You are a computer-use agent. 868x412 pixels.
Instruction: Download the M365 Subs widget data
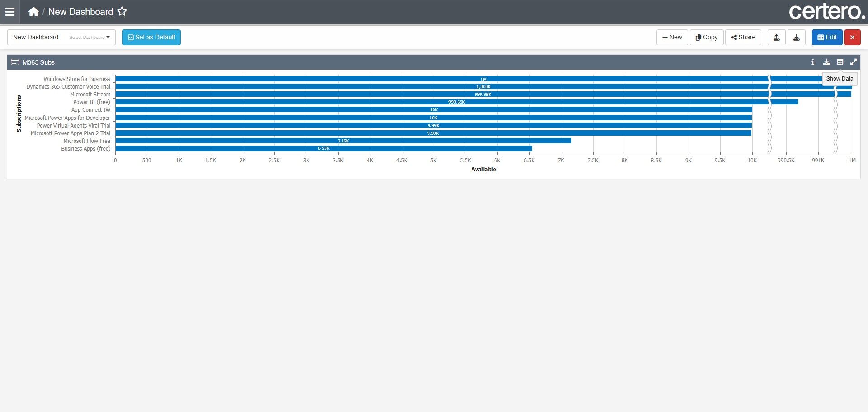(826, 62)
